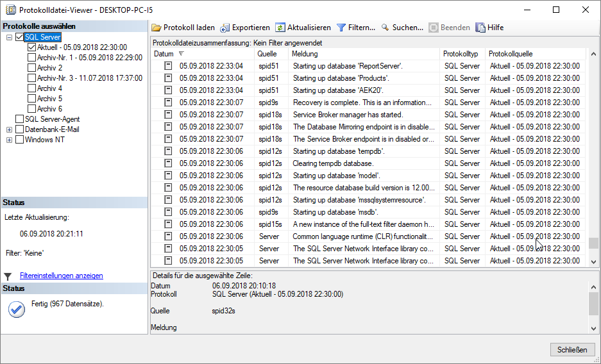Click the Hilfe document icon
Viewport: 601px width, 364px height.
[480, 28]
